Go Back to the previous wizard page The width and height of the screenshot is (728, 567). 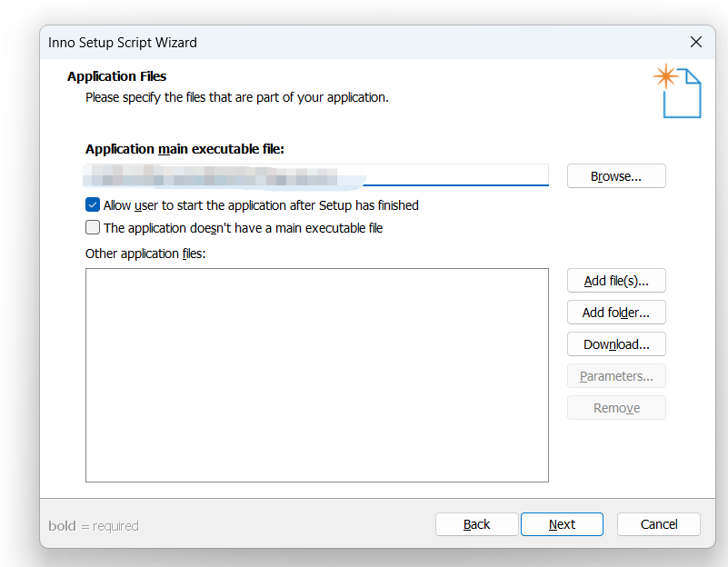(476, 524)
